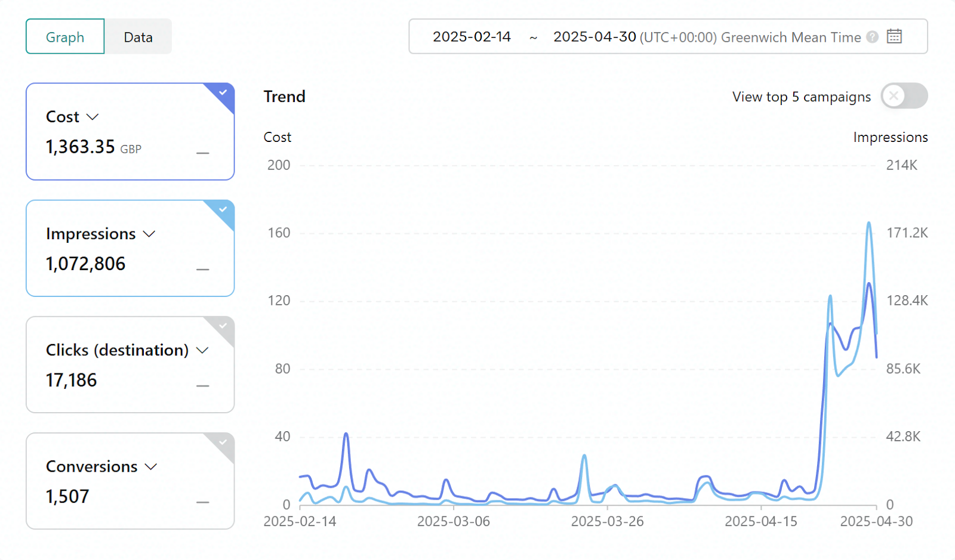Uncheck the Cost card corner checkmark
Screen dimensions: 955x560
click(223, 92)
